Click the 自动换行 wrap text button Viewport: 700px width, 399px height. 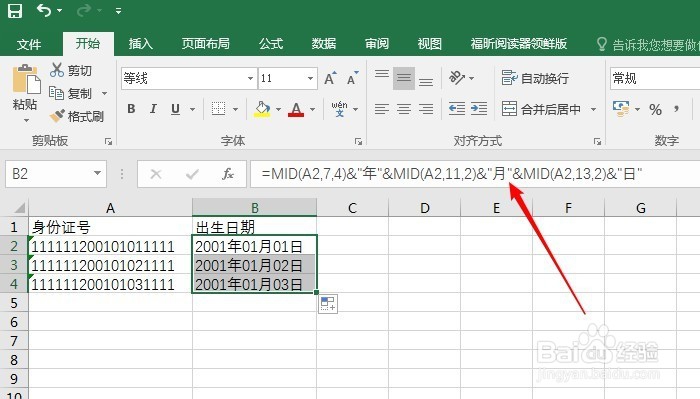[x=535, y=78]
